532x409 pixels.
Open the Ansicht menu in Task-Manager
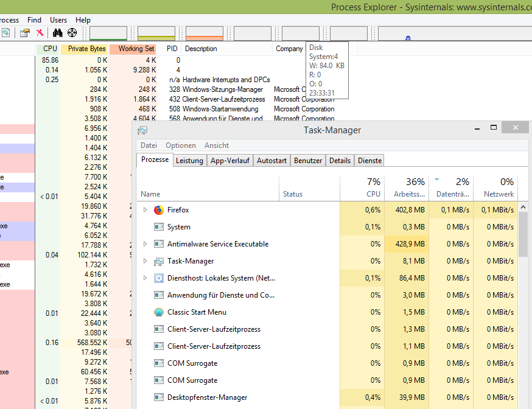pos(217,145)
